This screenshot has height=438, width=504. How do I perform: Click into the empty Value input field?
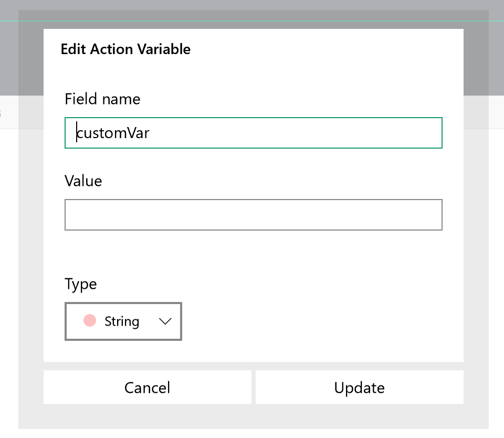point(253,215)
